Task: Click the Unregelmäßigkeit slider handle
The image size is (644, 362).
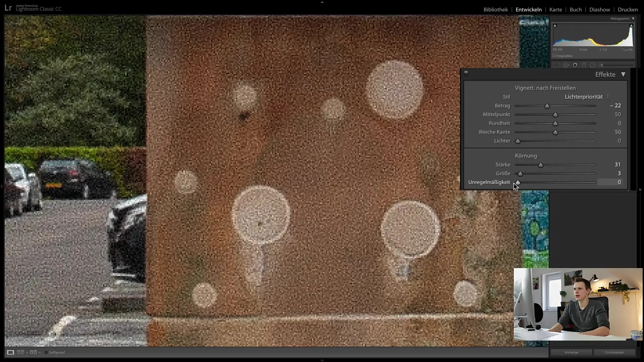Action: (x=518, y=182)
